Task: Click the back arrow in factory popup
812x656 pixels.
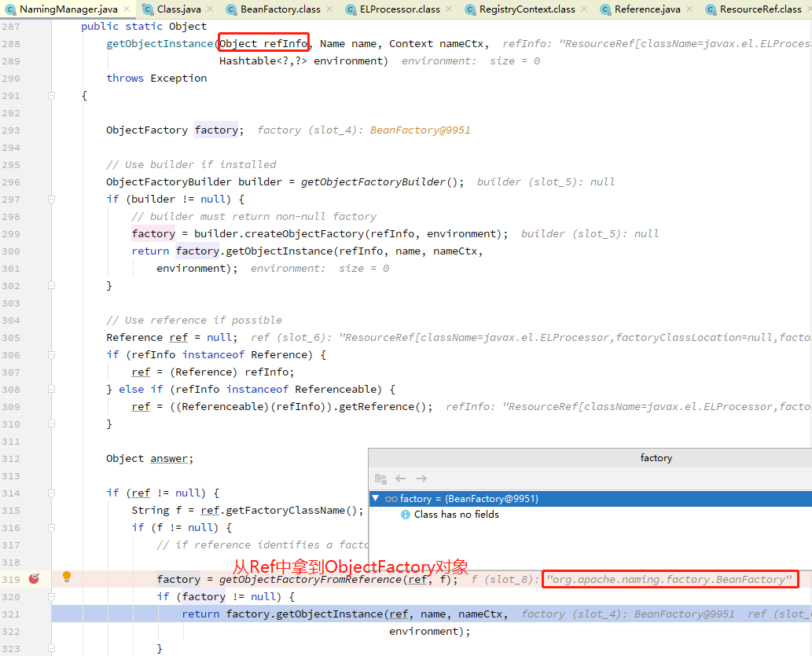Action: point(401,478)
